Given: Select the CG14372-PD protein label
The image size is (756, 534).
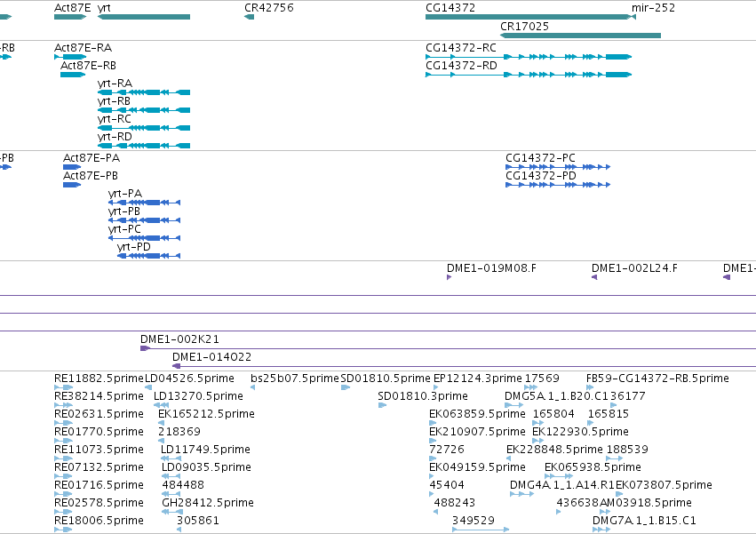Looking at the screenshot, I should coord(541,176).
